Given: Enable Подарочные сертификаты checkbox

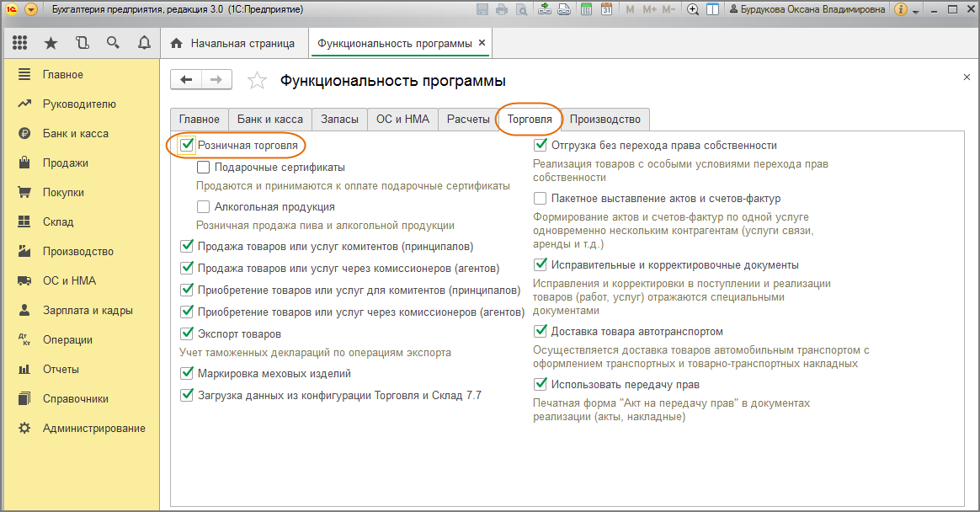Looking at the screenshot, I should click(x=203, y=168).
